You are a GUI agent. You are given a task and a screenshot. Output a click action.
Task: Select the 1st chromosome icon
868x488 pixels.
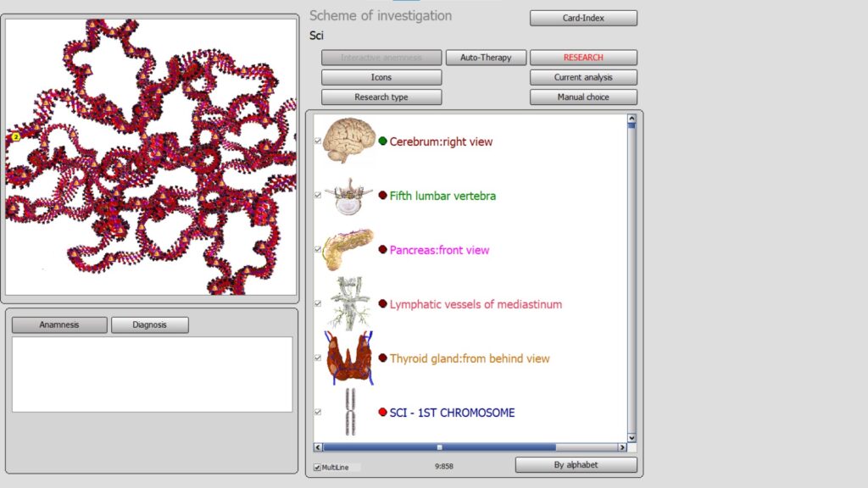[348, 412]
